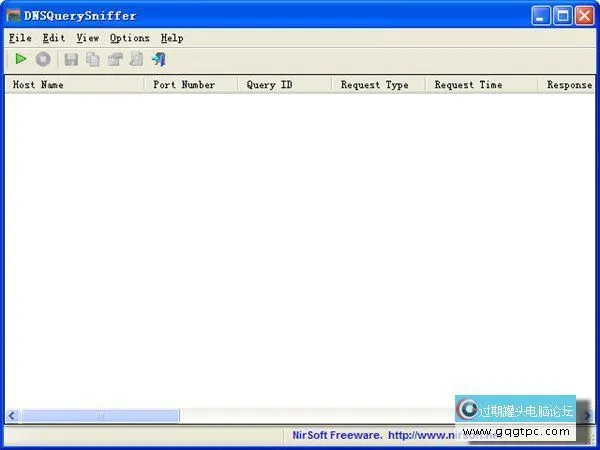The image size is (600, 450).
Task: Click the horizontal scrollbar left arrow
Action: (x=12, y=416)
